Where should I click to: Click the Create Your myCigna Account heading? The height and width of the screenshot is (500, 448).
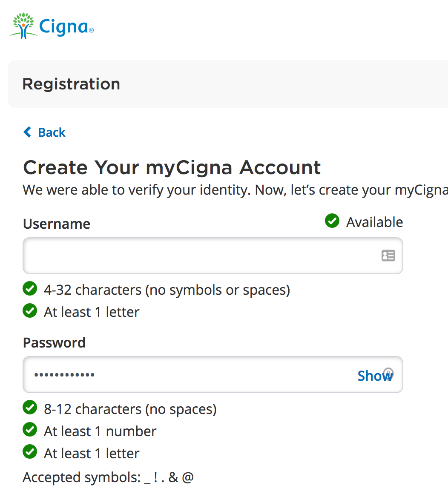tap(172, 167)
